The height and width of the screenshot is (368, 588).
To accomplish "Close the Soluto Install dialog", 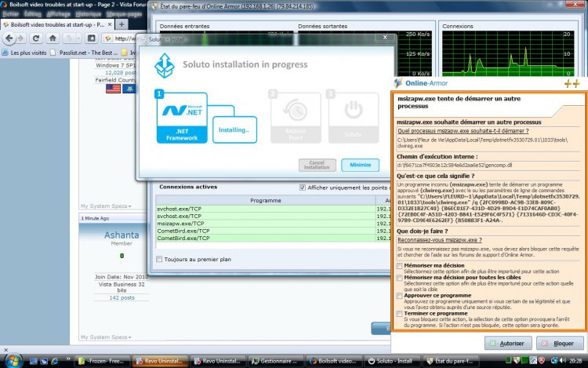I will [385, 37].
